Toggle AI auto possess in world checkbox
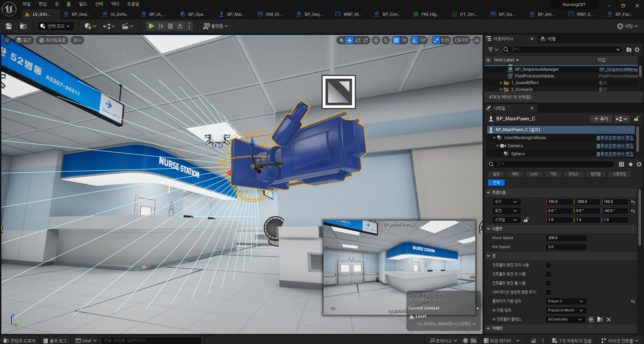The height and width of the screenshot is (344, 644). [x=565, y=310]
